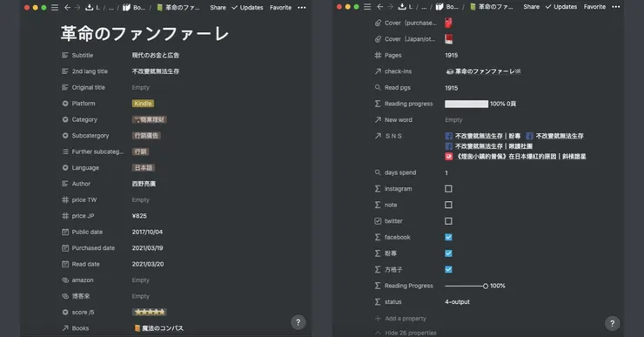This screenshot has height=337, width=644.
Task: Click the empty Original title field
Action: (141, 88)
